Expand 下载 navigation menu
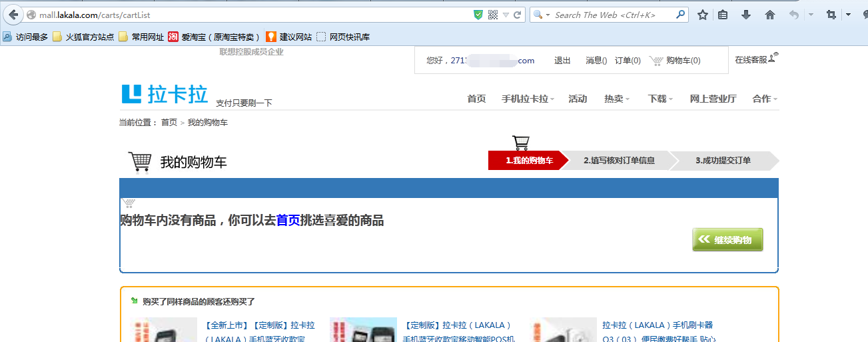This screenshot has height=342, width=868. [660, 99]
